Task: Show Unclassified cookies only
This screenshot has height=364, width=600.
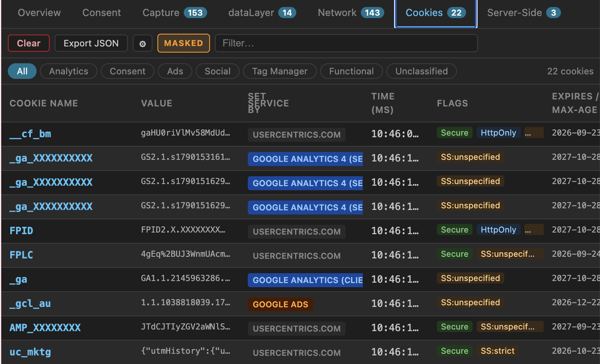Action: pyautogui.click(x=422, y=71)
